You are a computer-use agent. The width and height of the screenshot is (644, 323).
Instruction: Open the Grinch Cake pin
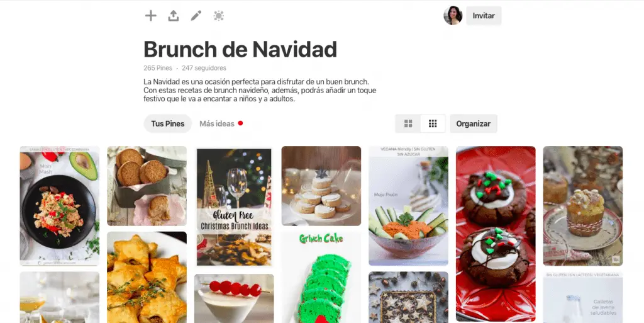click(321, 278)
